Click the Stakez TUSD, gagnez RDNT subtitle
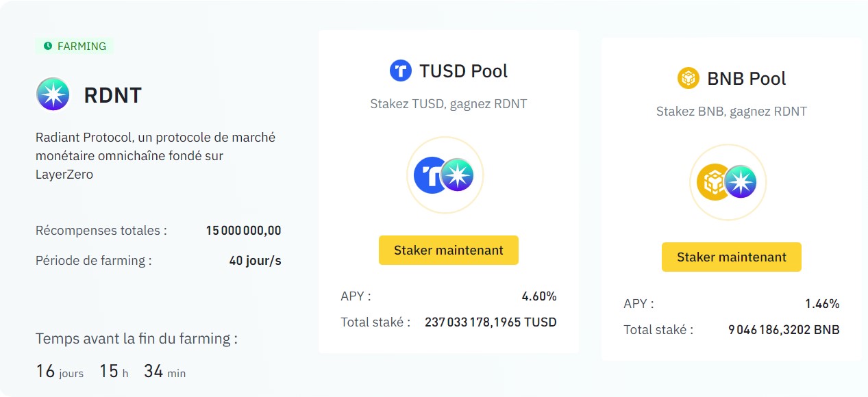868x397 pixels. point(448,104)
